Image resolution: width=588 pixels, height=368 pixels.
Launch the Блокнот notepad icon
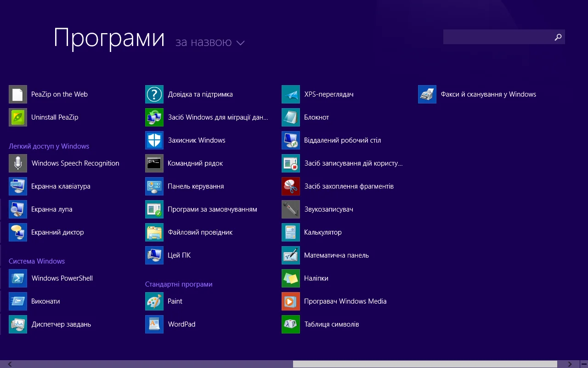pos(291,117)
